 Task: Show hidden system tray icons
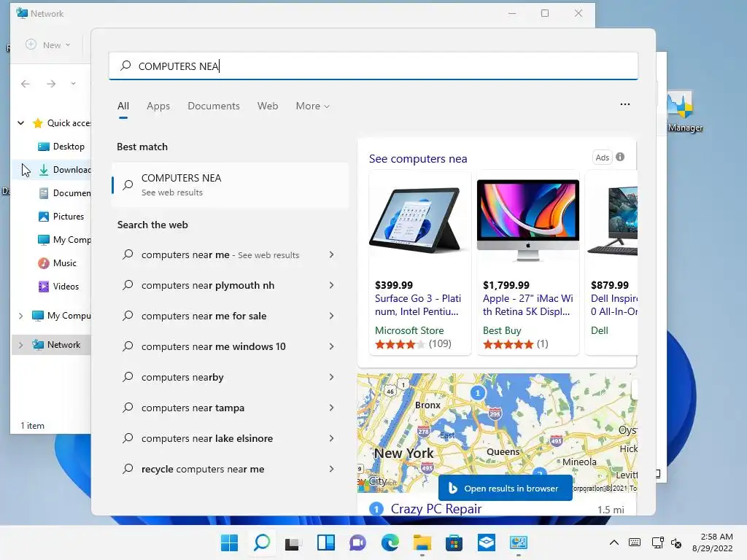(x=614, y=542)
